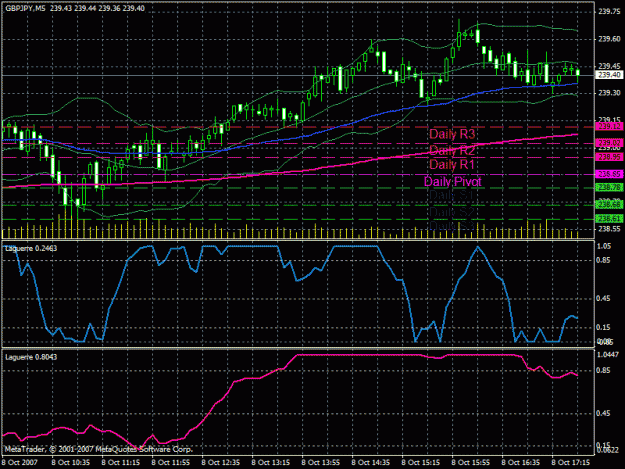Click the current price tag 239.40

(609, 75)
